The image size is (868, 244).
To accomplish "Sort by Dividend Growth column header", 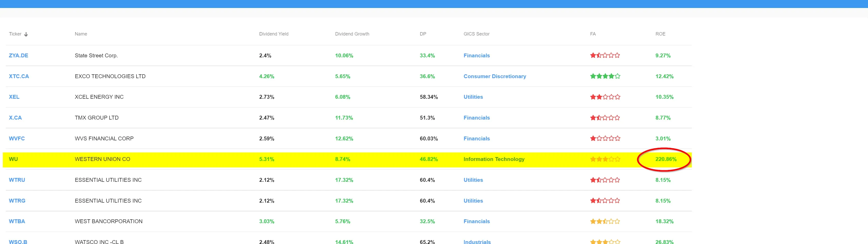I will 352,34.
